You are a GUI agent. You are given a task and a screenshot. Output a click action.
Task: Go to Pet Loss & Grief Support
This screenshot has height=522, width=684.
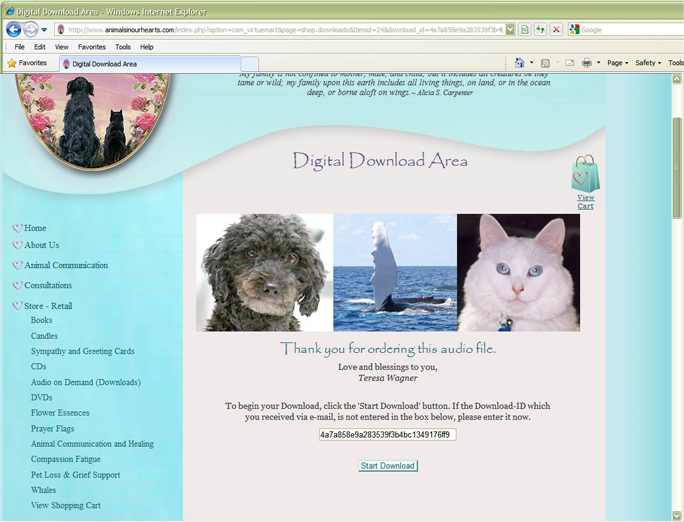click(75, 475)
